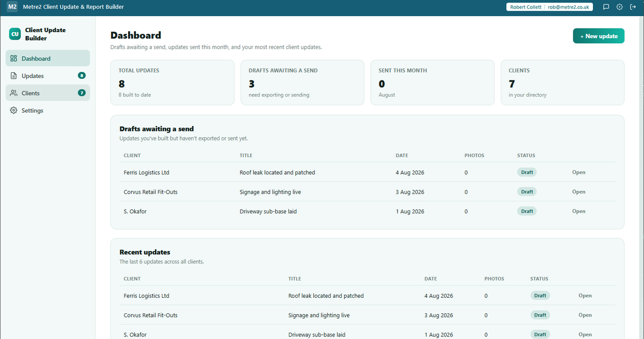Click the CU app badge in sidebar
Viewport: 644px width, 339px height.
coord(15,34)
